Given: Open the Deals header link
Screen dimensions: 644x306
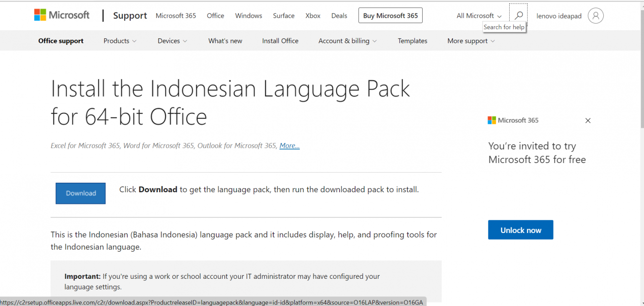Looking at the screenshot, I should point(339,16).
